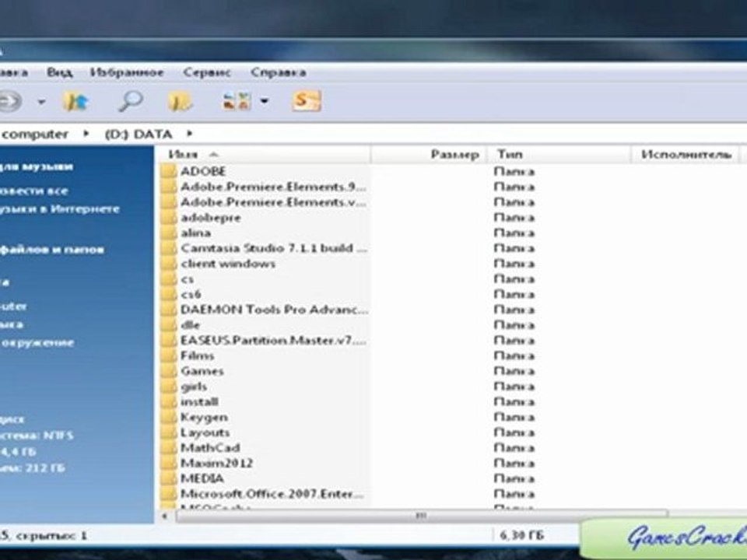Screen dimensions: 747x560
Task: Click the orange S toolbar icon
Action: [307, 101]
